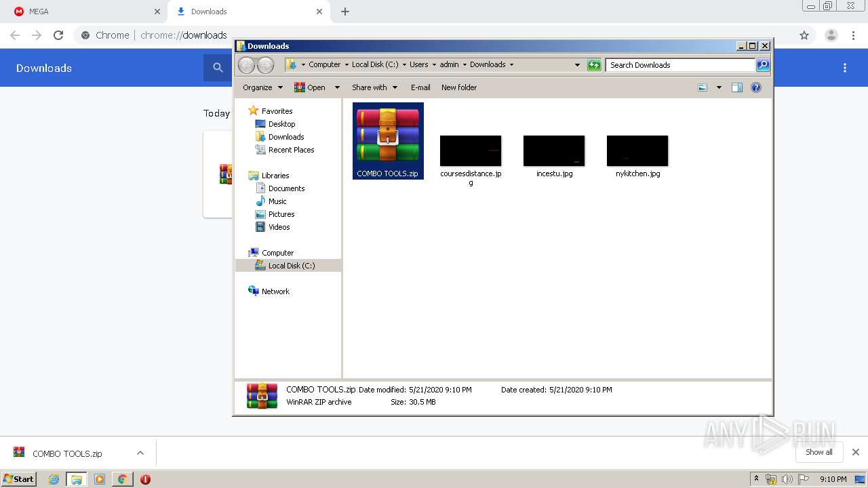Open Videos library
Image resolution: width=868 pixels, height=488 pixels.
pos(279,227)
